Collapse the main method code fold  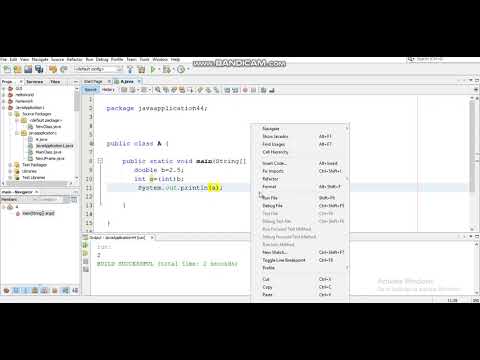coord(100,161)
